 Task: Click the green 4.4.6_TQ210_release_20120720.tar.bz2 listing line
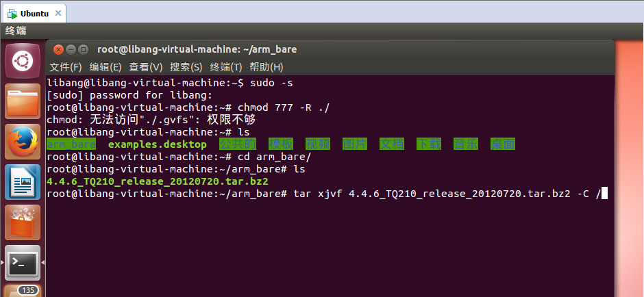(x=158, y=181)
